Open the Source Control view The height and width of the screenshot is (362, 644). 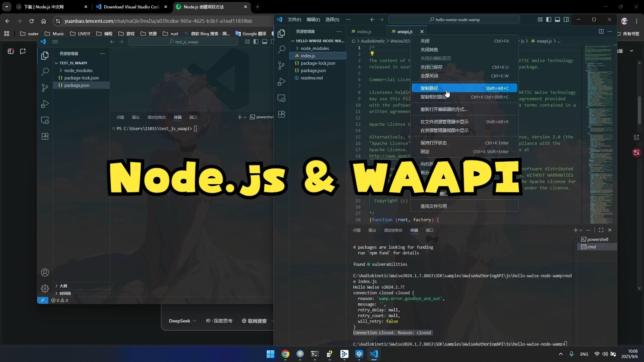tap(282, 66)
